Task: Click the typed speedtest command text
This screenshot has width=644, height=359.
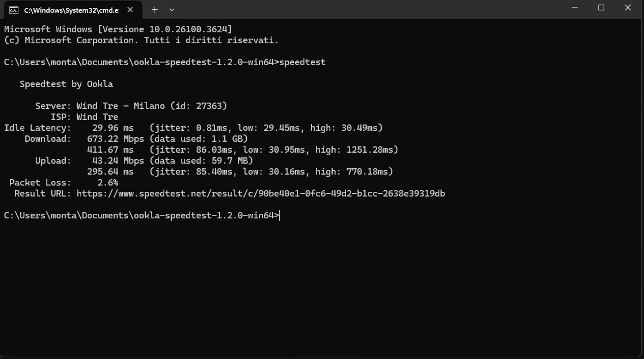Action: [x=302, y=62]
